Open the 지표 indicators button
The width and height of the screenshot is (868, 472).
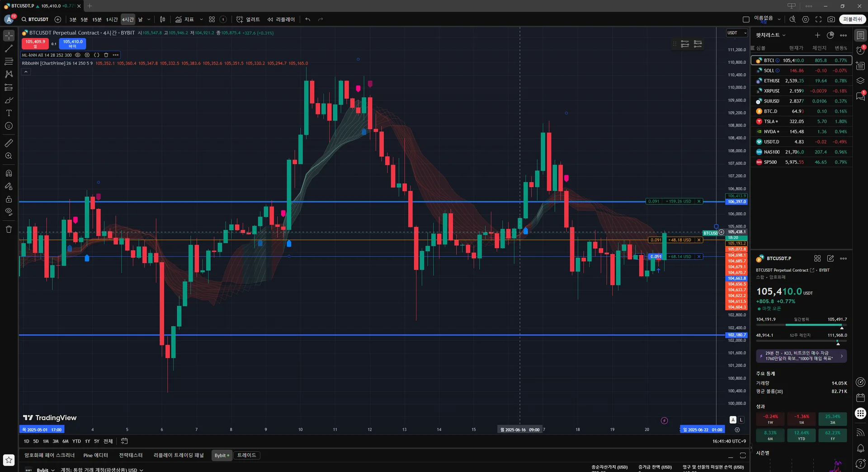[184, 19]
